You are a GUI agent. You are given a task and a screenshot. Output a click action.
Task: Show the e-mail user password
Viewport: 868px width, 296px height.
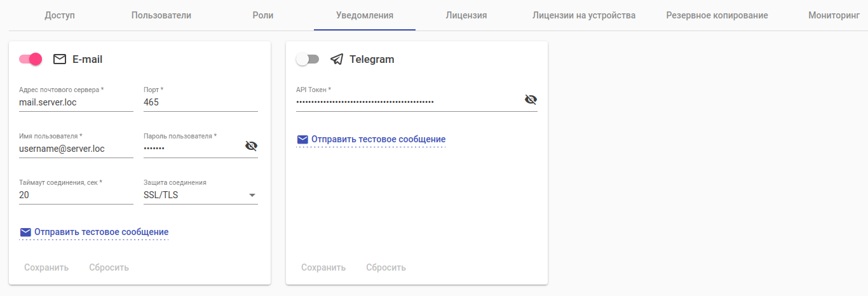tap(251, 146)
